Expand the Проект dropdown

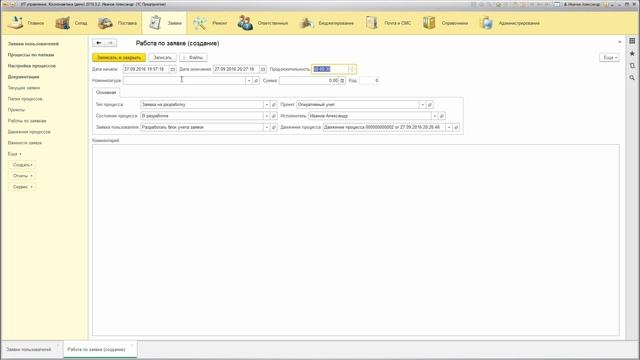click(x=422, y=105)
